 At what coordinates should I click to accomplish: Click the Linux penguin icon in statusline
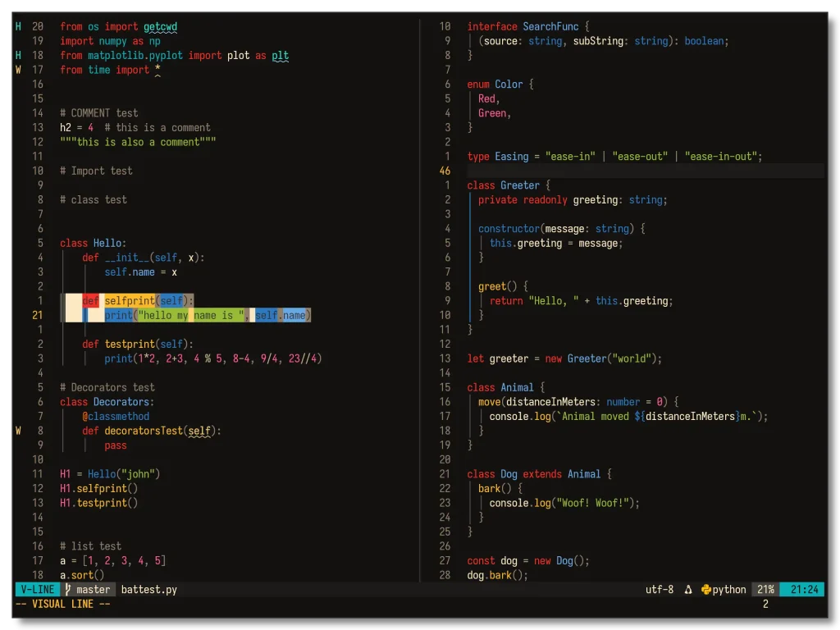coord(688,589)
